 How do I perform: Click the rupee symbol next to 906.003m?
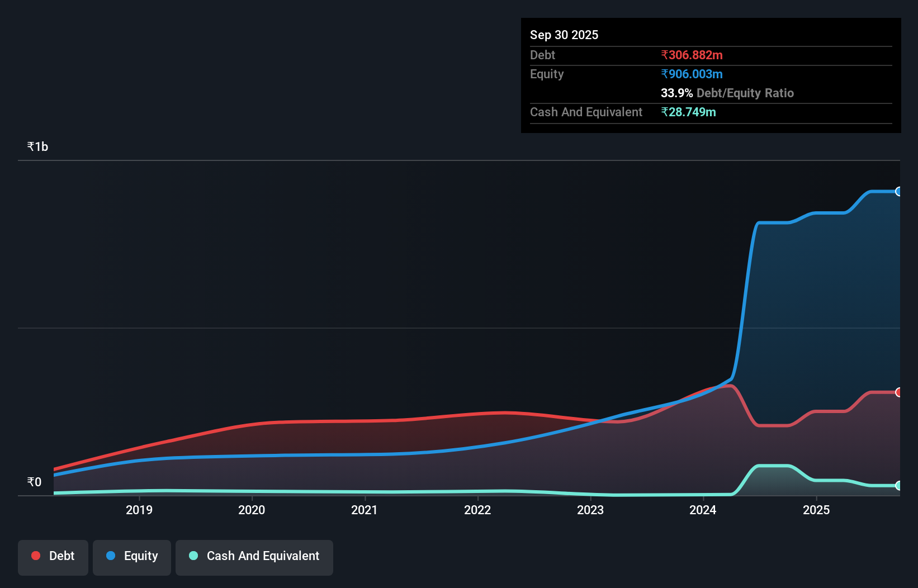pos(664,74)
